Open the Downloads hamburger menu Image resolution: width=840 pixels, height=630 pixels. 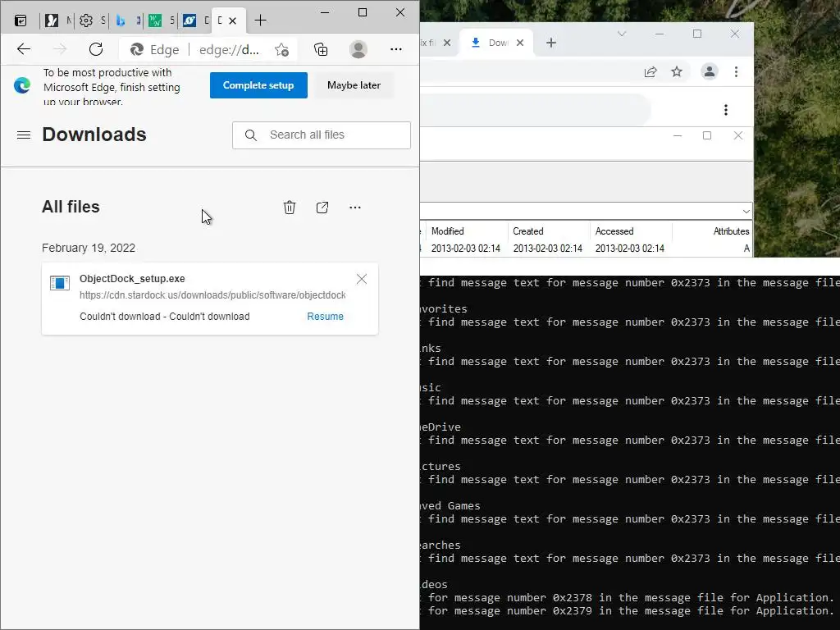coord(24,135)
